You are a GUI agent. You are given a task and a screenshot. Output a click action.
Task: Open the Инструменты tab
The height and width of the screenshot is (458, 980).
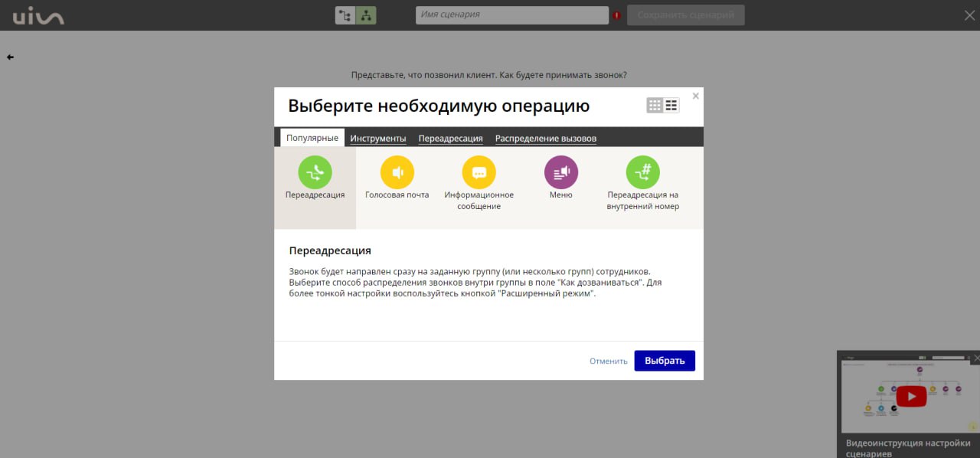pyautogui.click(x=377, y=139)
